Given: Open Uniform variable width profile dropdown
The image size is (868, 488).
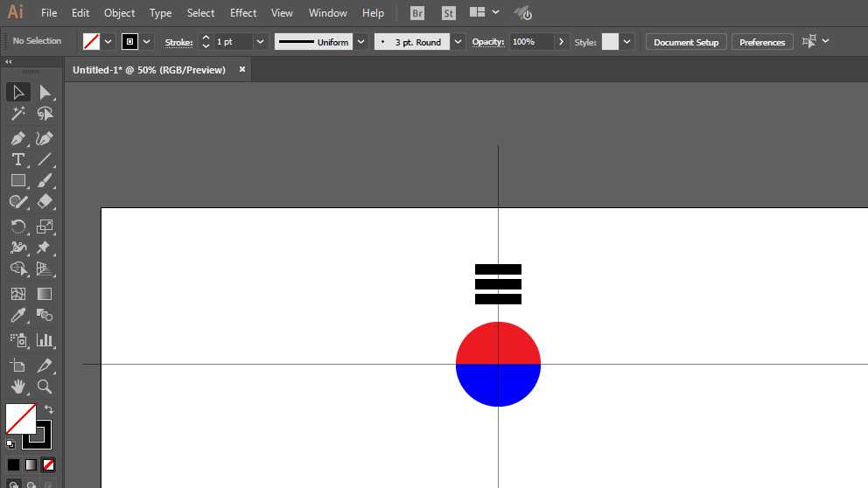Looking at the screenshot, I should [360, 41].
